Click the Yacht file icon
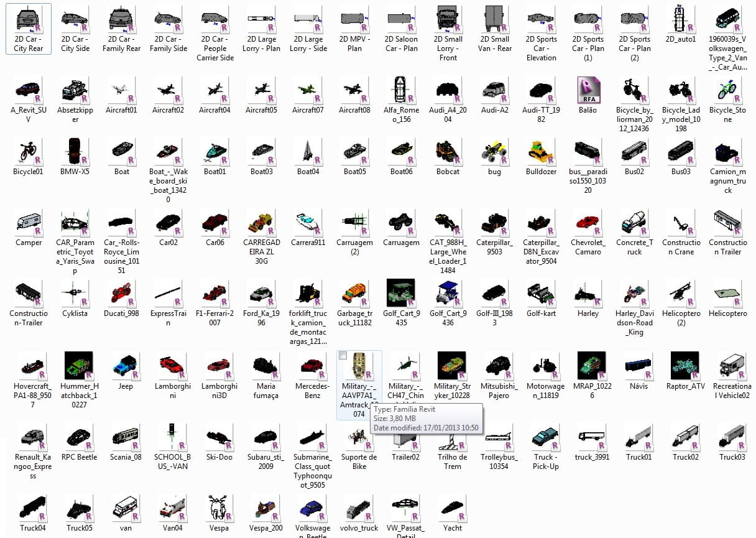756x538 pixels. pos(452,508)
